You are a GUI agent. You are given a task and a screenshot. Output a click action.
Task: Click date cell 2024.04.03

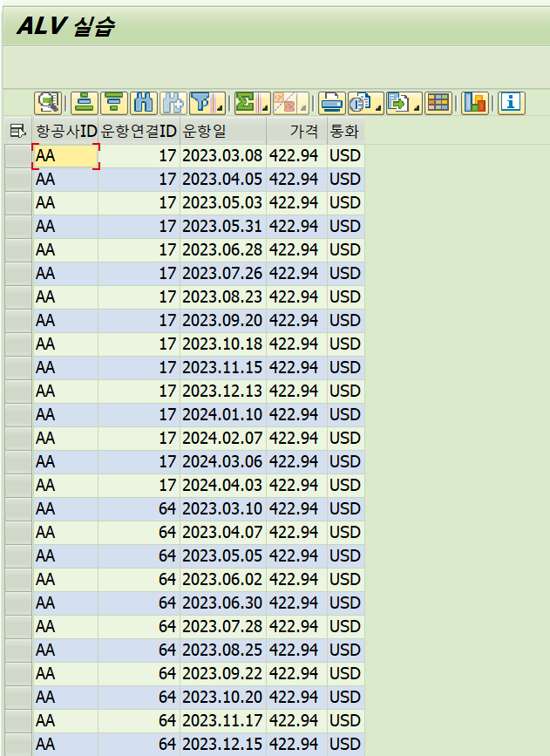tap(222, 486)
